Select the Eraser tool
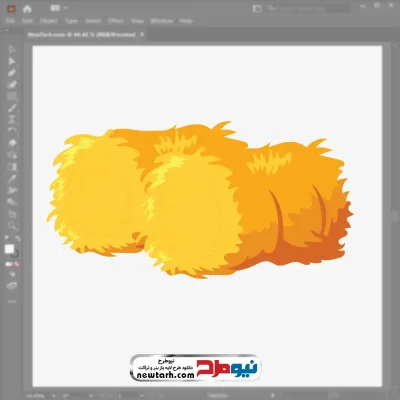This screenshot has width=400, height=400. coord(12,143)
